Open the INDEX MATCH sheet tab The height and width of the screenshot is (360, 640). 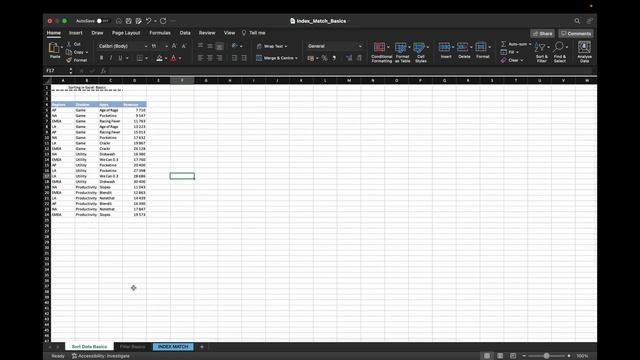173,347
